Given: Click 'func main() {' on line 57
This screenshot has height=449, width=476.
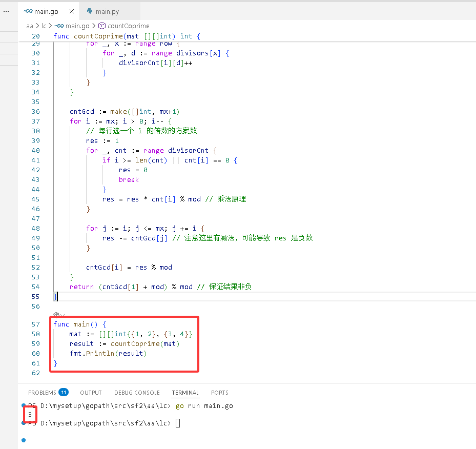Looking at the screenshot, I should coord(79,324).
